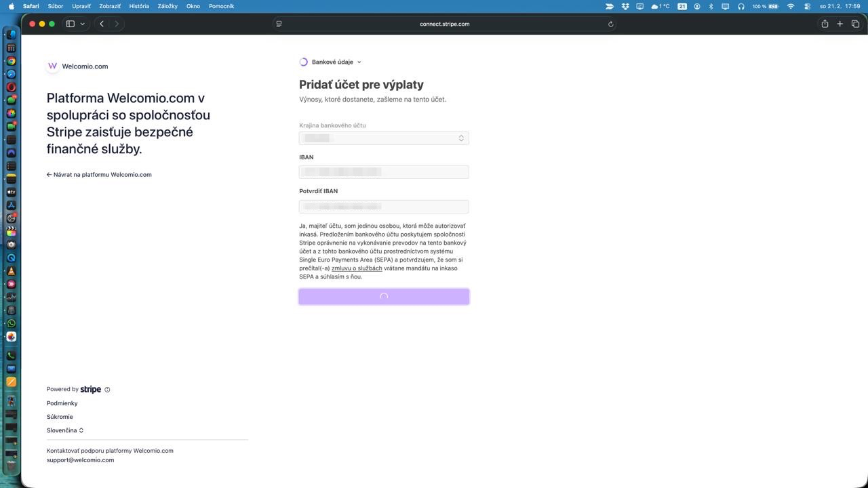Open the Wi-Fi menu
The height and width of the screenshot is (488, 868).
791,6
